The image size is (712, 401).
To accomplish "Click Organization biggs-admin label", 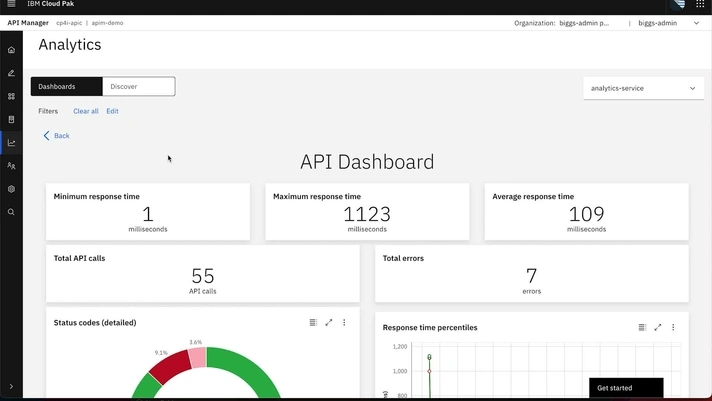I will coord(562,23).
